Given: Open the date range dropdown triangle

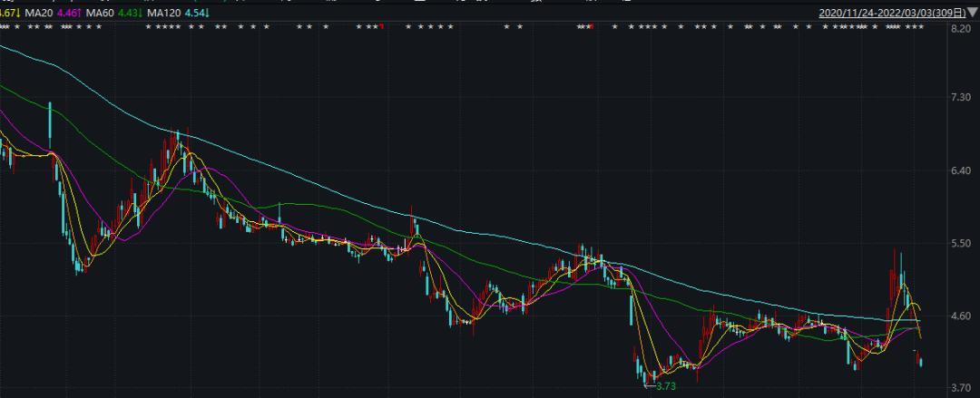Looking at the screenshot, I should coord(972,14).
